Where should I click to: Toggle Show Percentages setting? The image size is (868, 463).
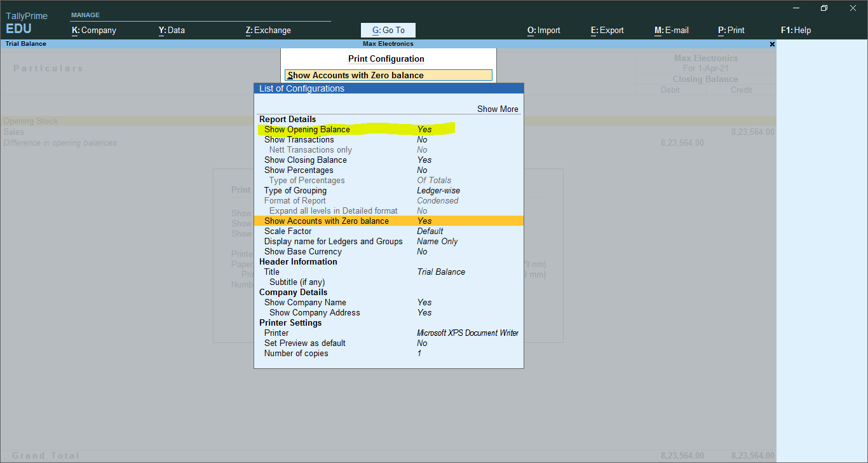point(388,170)
